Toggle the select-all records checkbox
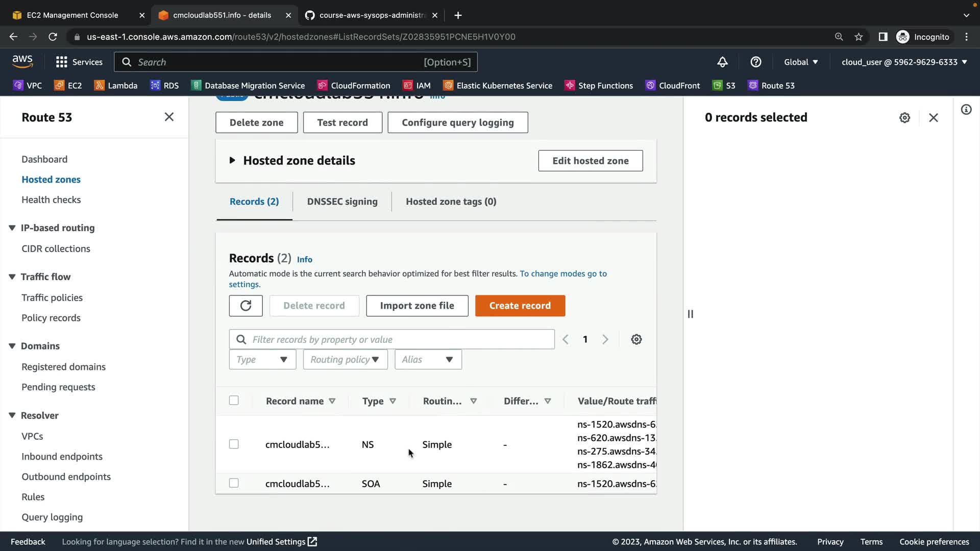This screenshot has height=551, width=980. pyautogui.click(x=234, y=400)
